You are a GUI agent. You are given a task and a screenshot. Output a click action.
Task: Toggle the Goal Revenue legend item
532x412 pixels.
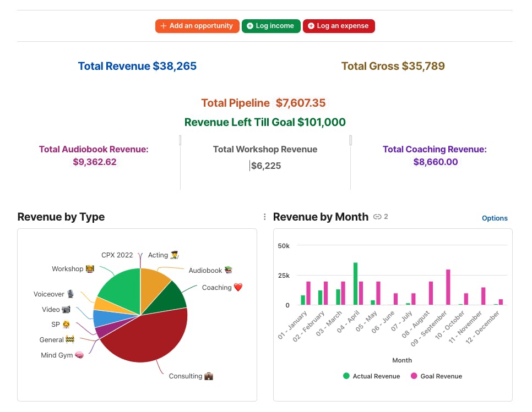[x=436, y=376]
